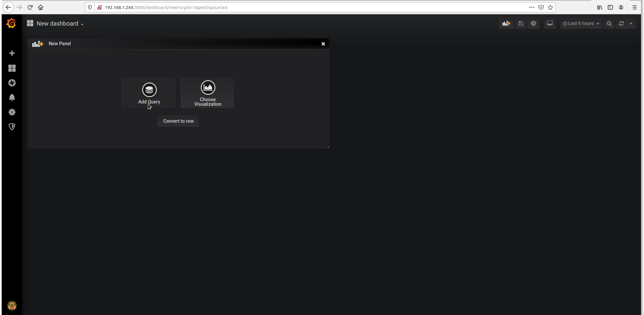Click the New Panel header icon
The height and width of the screenshot is (315, 644).
coord(38,44)
